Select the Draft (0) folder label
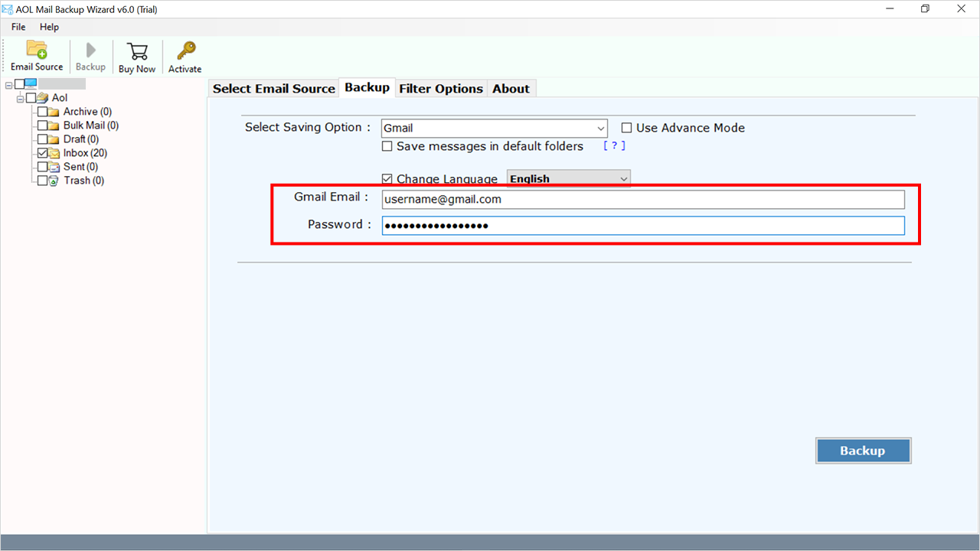980x551 pixels. (81, 139)
